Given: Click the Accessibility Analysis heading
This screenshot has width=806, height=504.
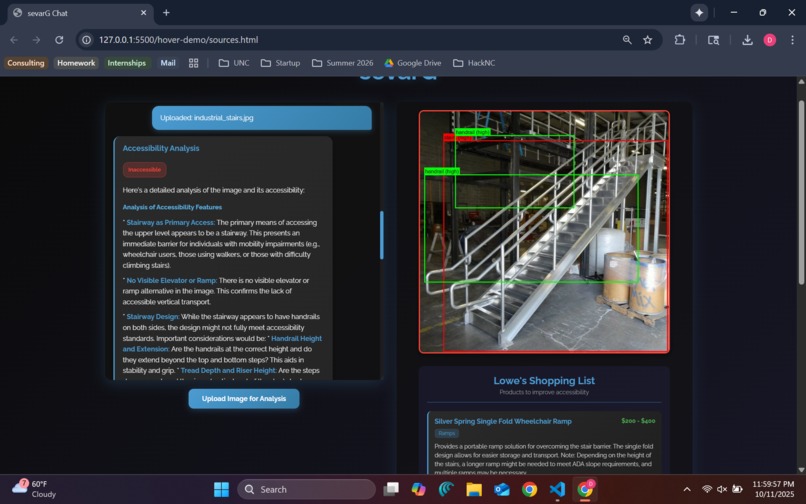Looking at the screenshot, I should 161,148.
